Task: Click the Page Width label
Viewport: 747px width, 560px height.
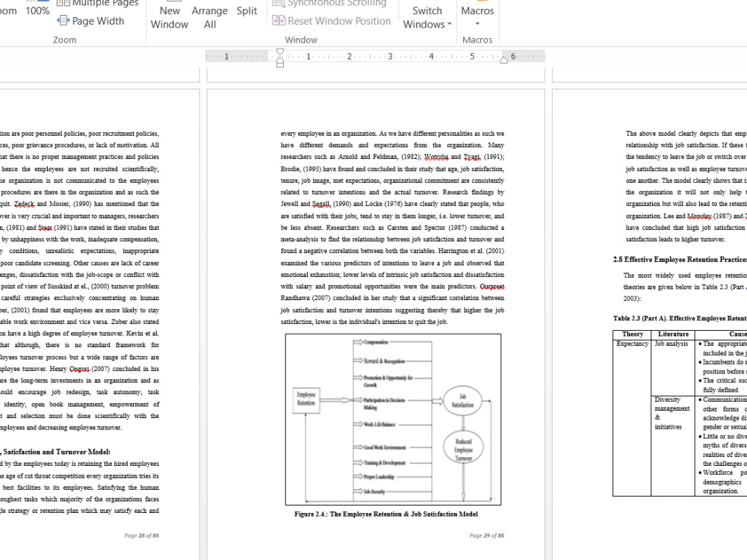Action: (x=98, y=21)
